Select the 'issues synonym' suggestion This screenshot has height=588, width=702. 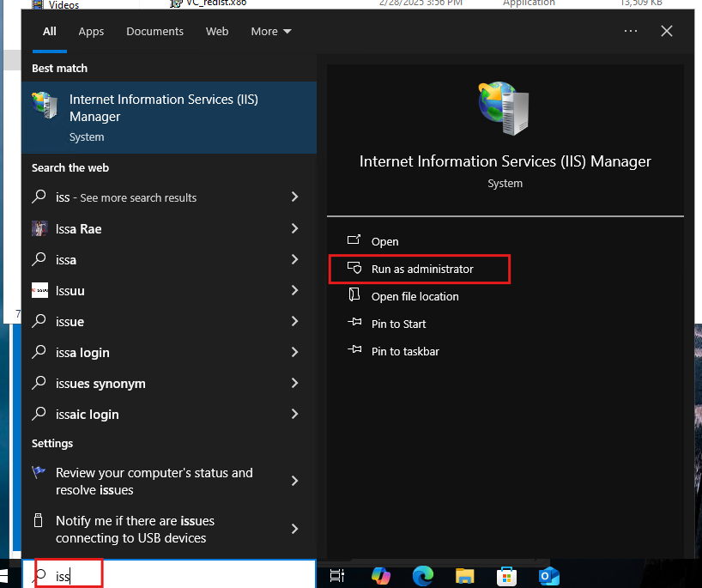coord(169,384)
